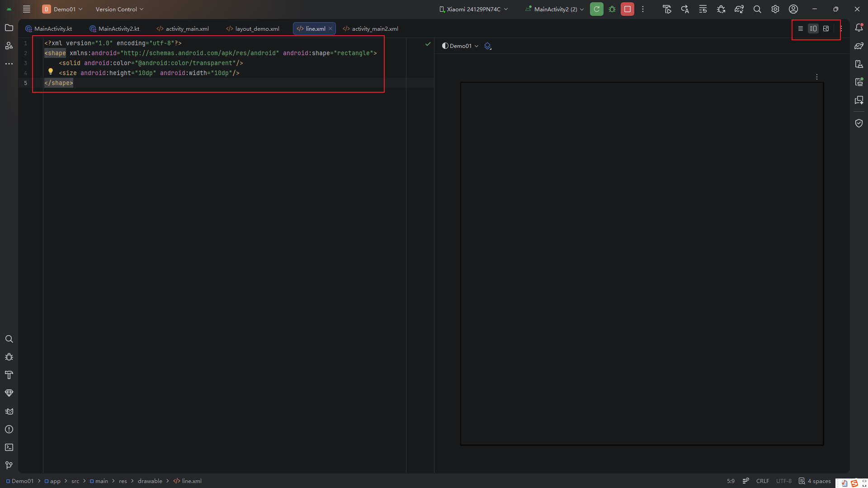Open the Git version control tool window

[9, 465]
